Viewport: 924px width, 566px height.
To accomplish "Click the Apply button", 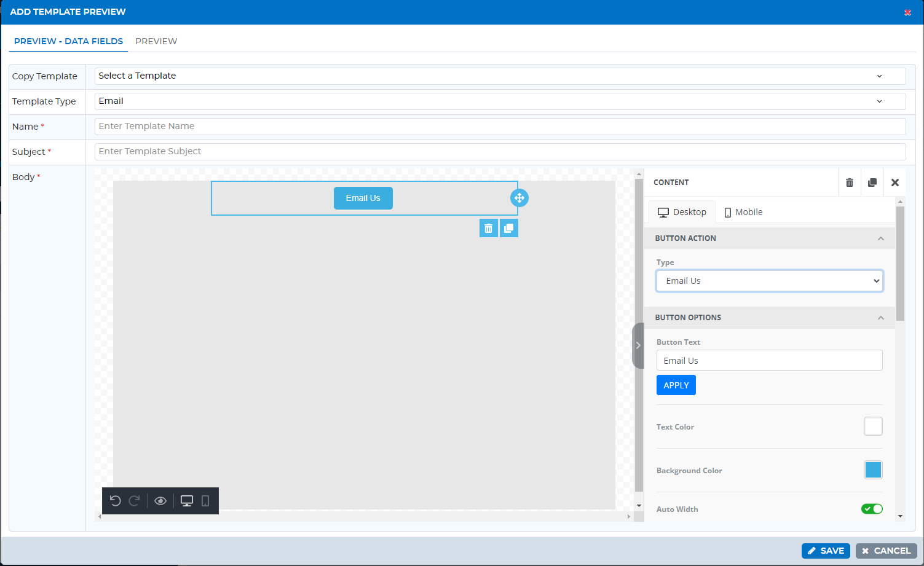I will [676, 385].
